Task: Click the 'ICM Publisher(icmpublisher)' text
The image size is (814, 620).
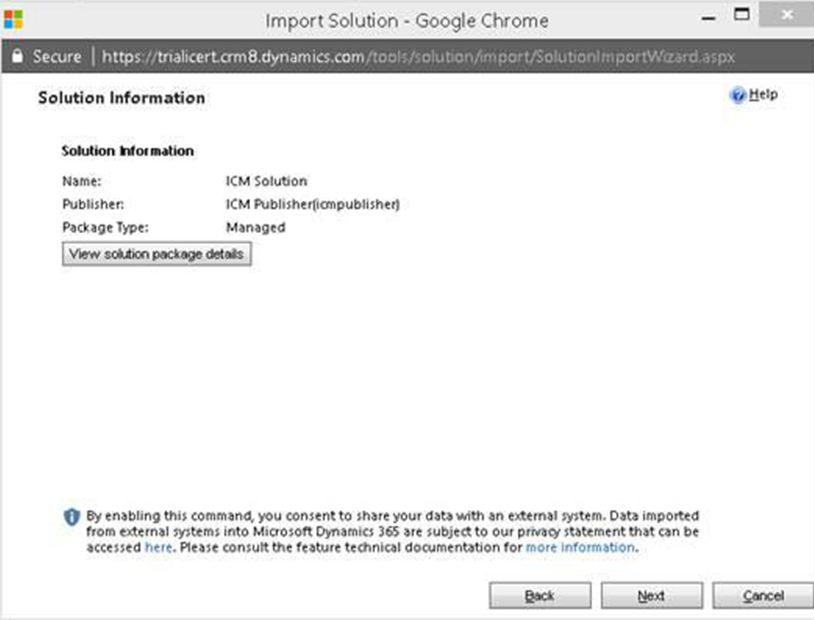Action: pyautogui.click(x=312, y=204)
